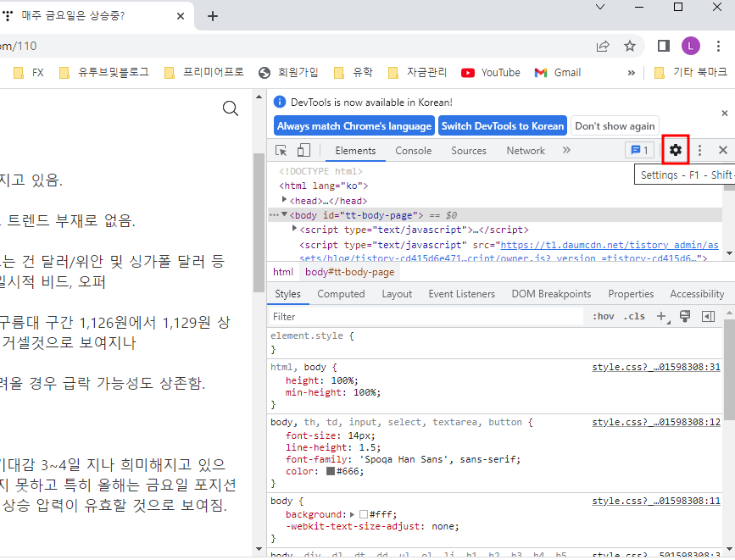Open the Gmail bookmark
The image size is (735, 560).
(x=558, y=73)
